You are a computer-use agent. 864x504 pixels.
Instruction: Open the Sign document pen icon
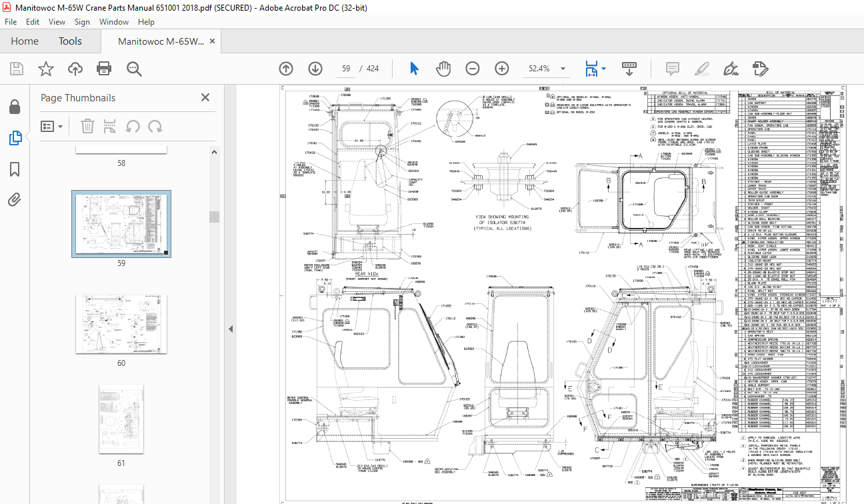[x=730, y=69]
